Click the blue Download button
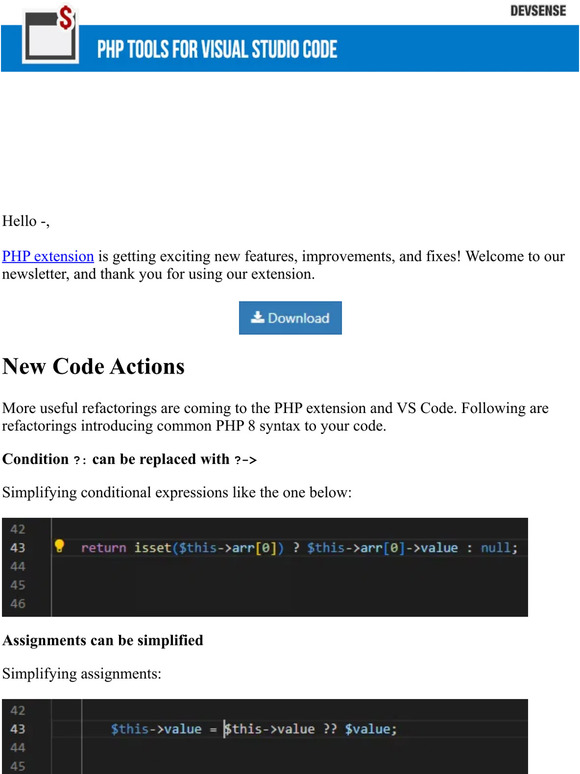 click(290, 318)
